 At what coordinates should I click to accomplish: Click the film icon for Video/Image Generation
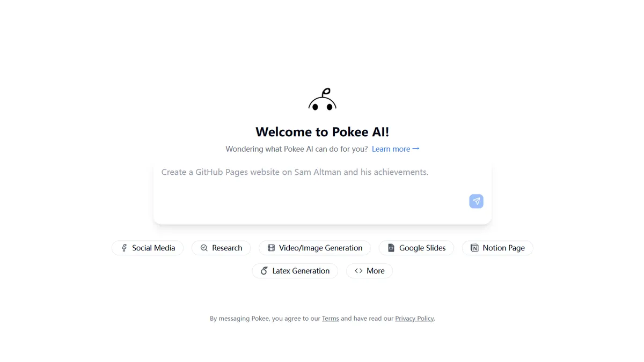[271, 248]
